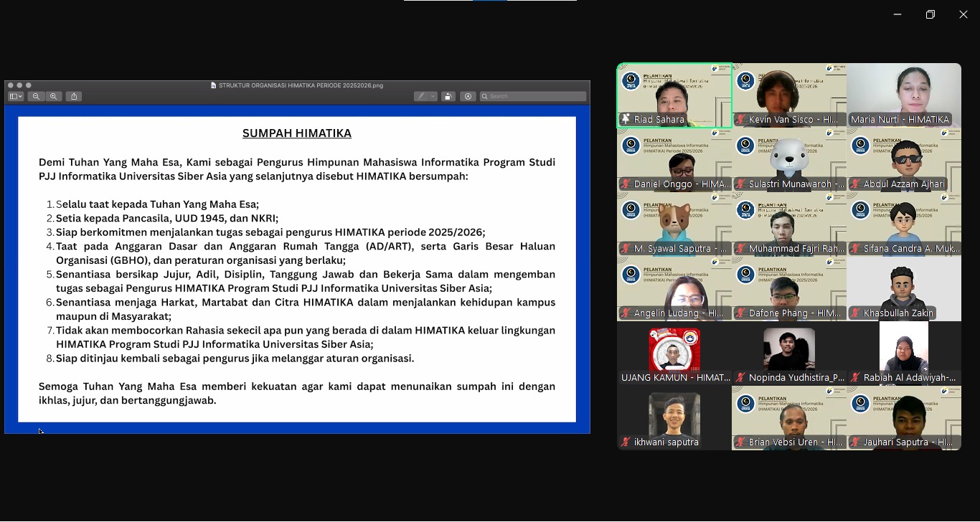Click the rotate icon in Preview toolbar
Image resolution: width=980 pixels, height=522 pixels.
tap(448, 96)
